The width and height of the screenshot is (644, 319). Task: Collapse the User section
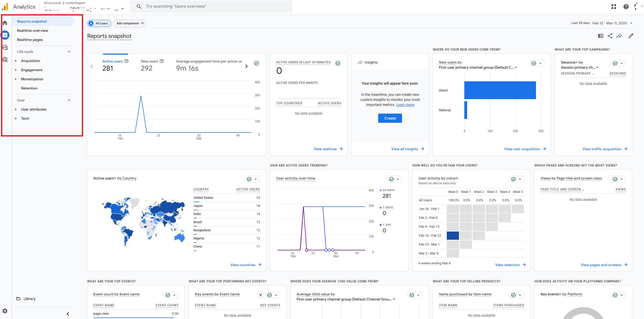click(69, 100)
